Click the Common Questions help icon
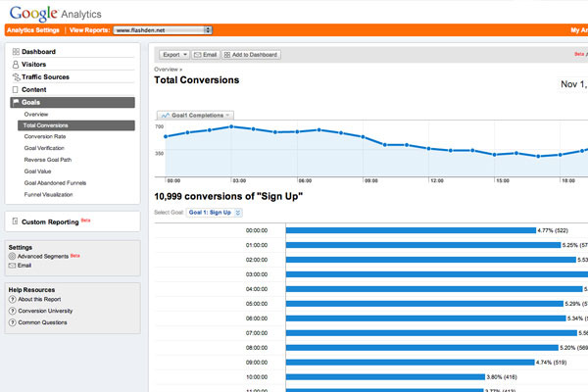The width and height of the screenshot is (588, 392). point(13,322)
